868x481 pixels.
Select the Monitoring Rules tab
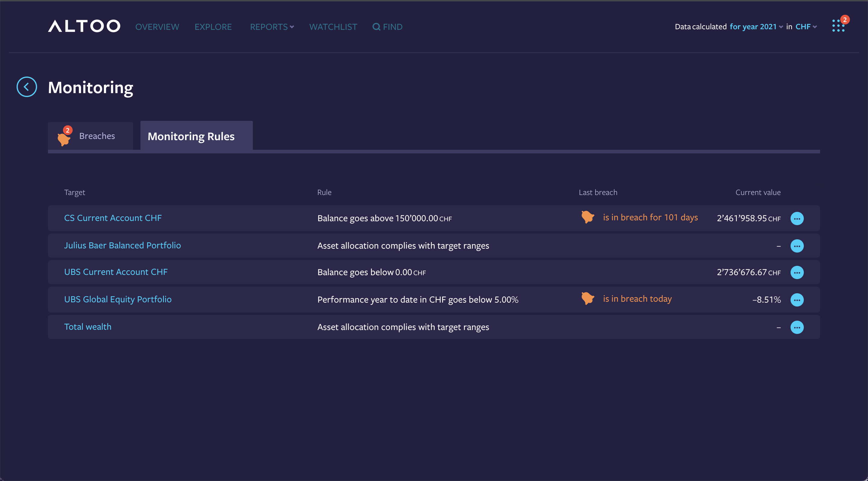pos(197,136)
